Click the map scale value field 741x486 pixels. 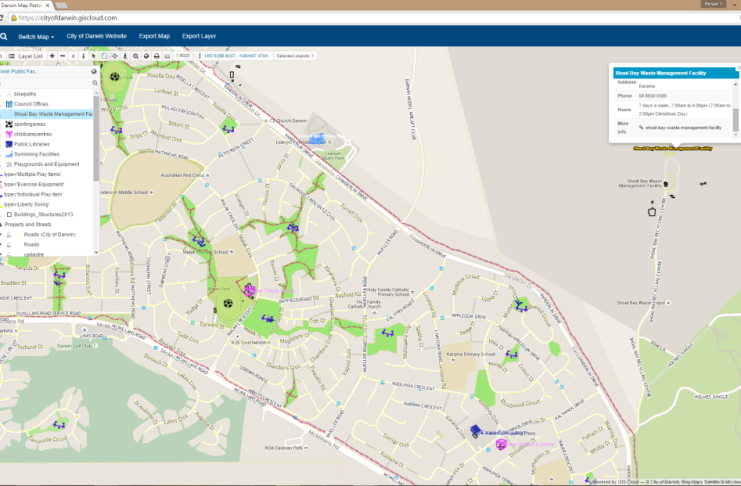(x=183, y=56)
